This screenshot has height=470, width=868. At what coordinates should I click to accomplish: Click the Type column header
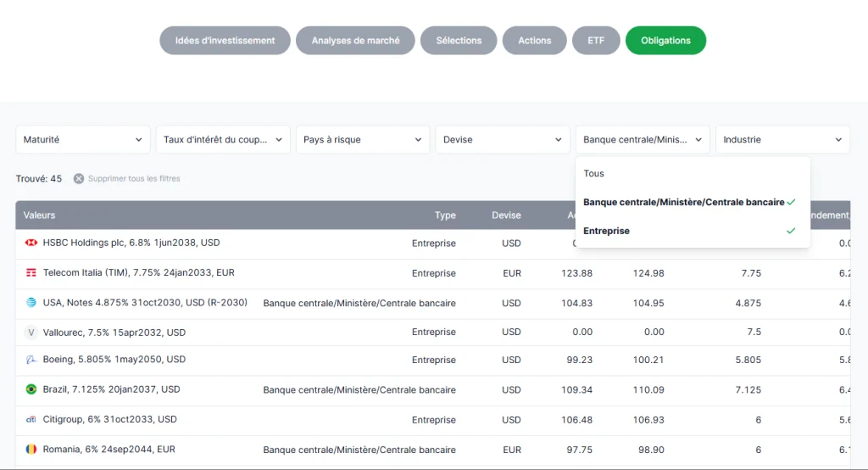(x=445, y=215)
